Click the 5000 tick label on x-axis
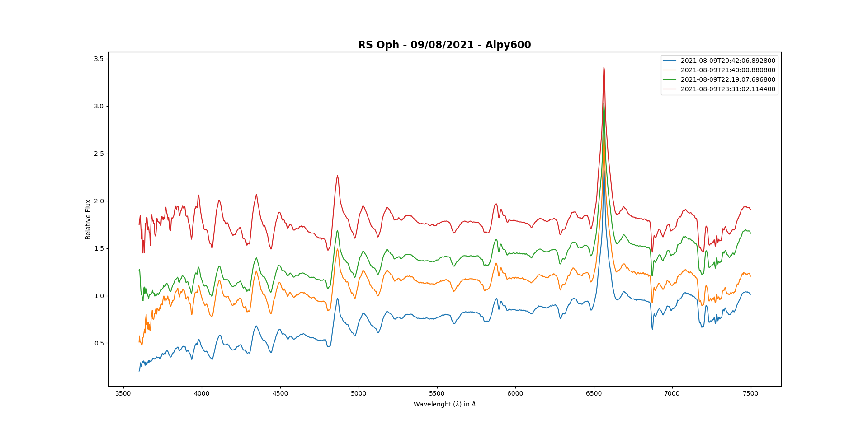This screenshot has width=868, height=434. 359,393
